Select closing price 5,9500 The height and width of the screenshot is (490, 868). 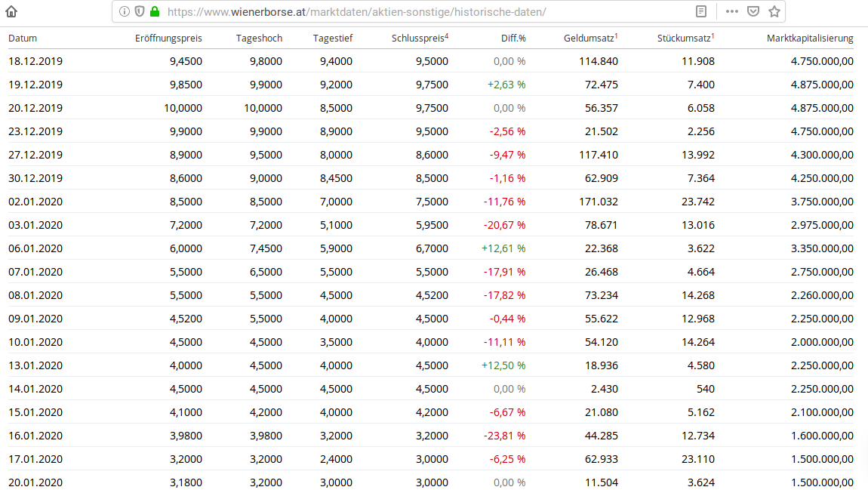click(432, 225)
